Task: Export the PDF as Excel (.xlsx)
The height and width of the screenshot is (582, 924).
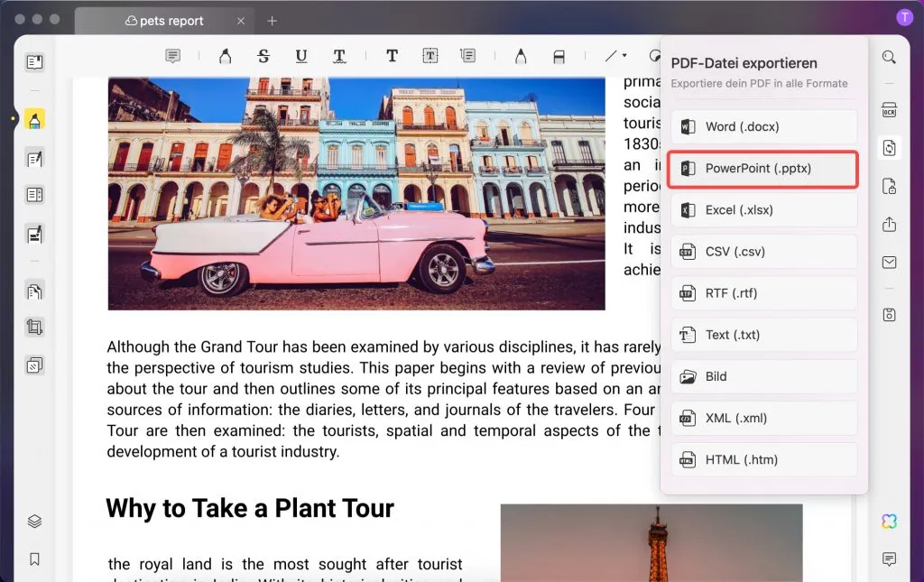Action: coord(763,209)
